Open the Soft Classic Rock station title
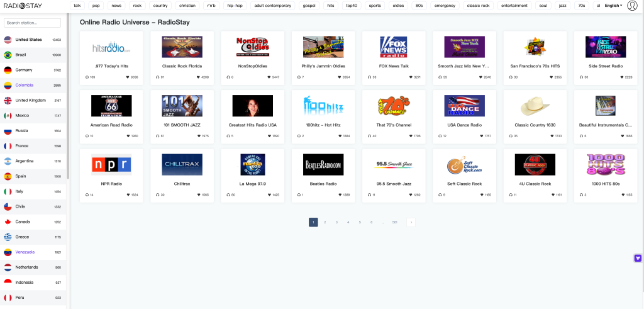 pos(464,184)
